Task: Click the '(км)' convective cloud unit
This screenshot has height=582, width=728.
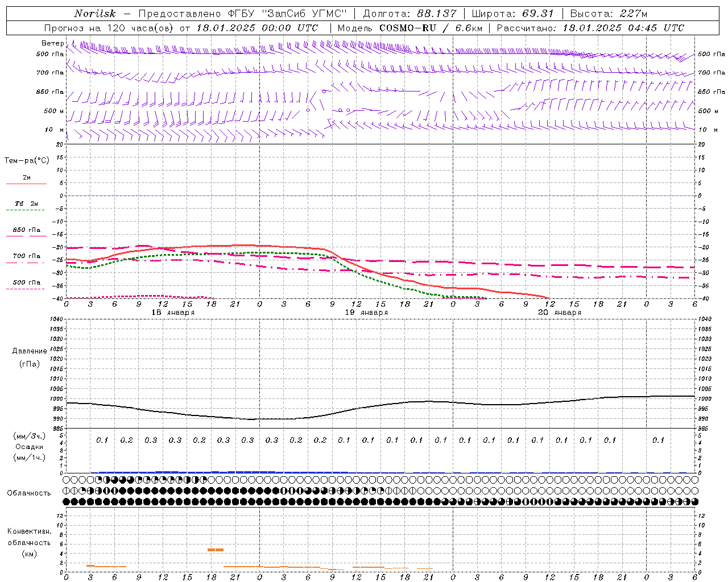Action: pos(30,554)
